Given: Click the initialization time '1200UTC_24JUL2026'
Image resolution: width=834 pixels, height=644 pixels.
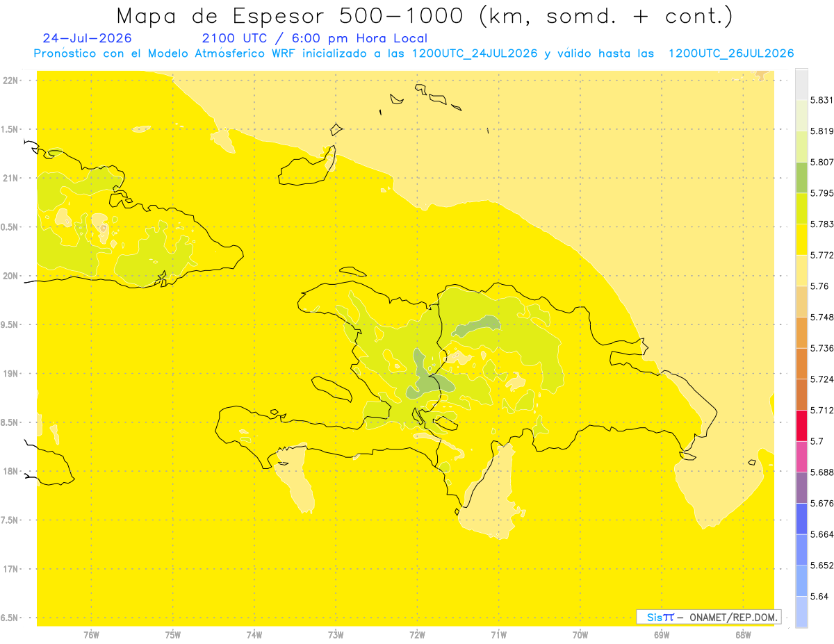Looking at the screenshot, I should [475, 53].
